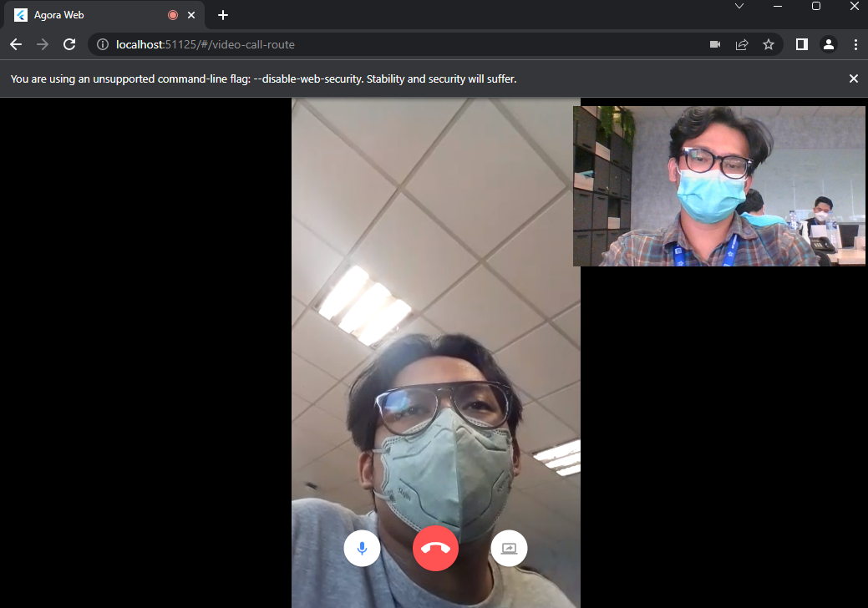Mute the microphone in the call
This screenshot has width=868, height=608.
362,548
